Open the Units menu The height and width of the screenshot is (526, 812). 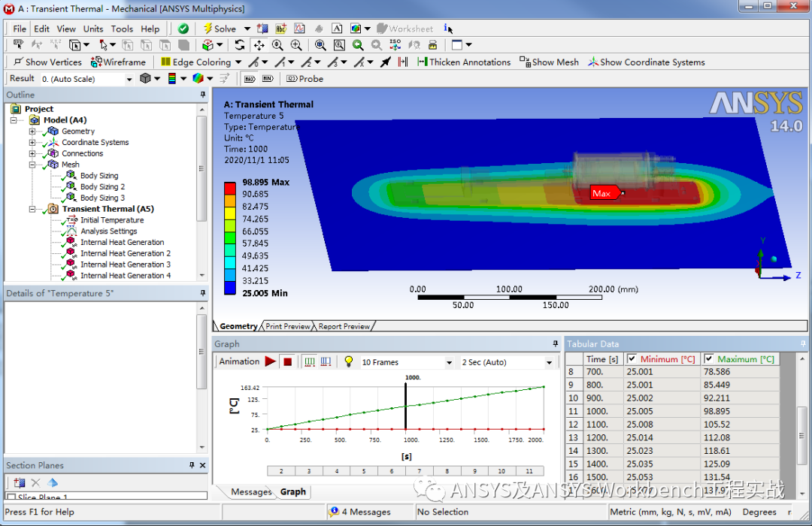pos(93,29)
